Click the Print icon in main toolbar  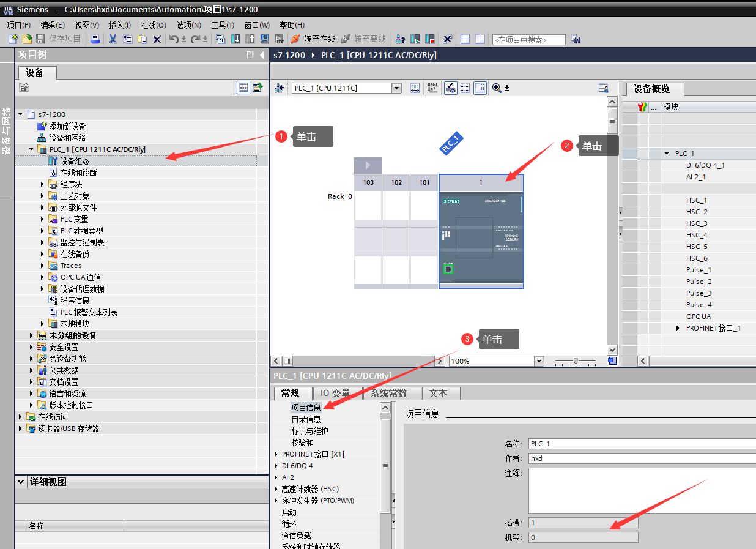[95, 39]
